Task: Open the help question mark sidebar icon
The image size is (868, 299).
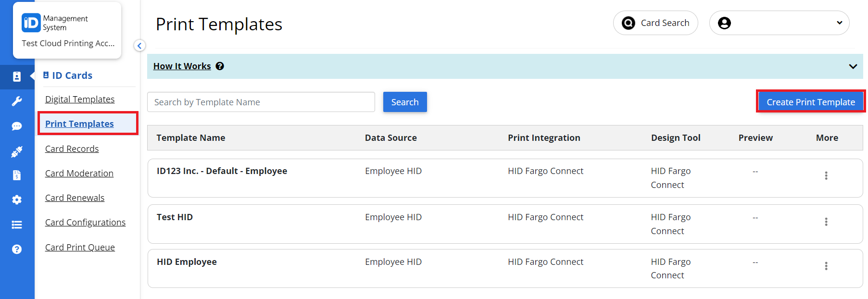Action: point(17,249)
